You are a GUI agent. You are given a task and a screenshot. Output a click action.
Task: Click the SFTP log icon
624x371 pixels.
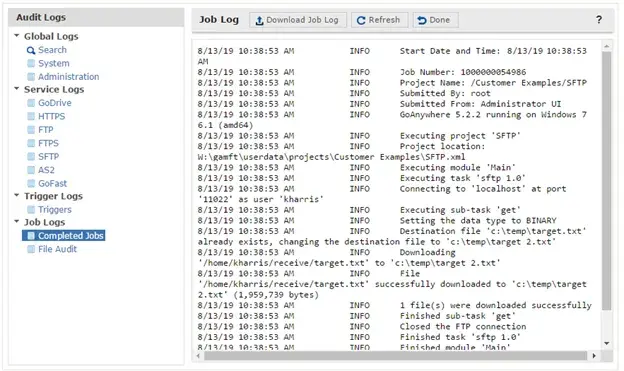click(x=31, y=156)
